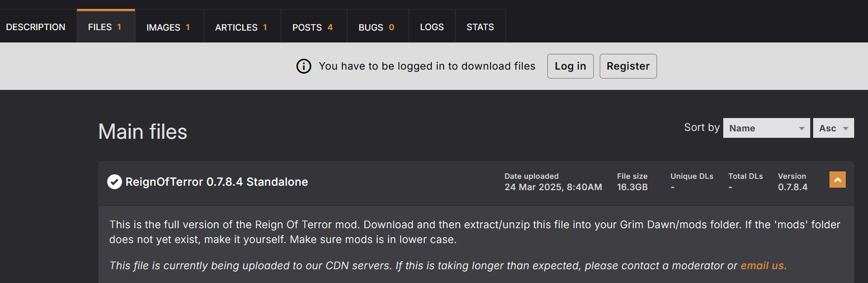Click the Register button
The height and width of the screenshot is (283, 868).
(628, 66)
